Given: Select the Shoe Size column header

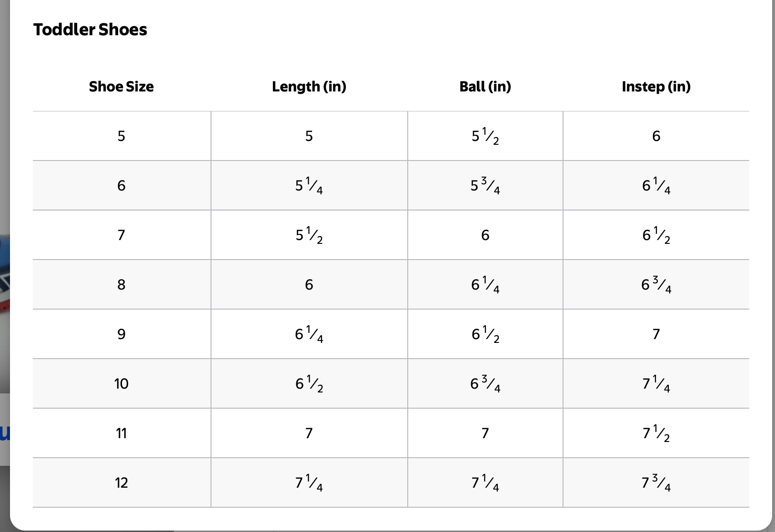Looking at the screenshot, I should (x=121, y=87).
